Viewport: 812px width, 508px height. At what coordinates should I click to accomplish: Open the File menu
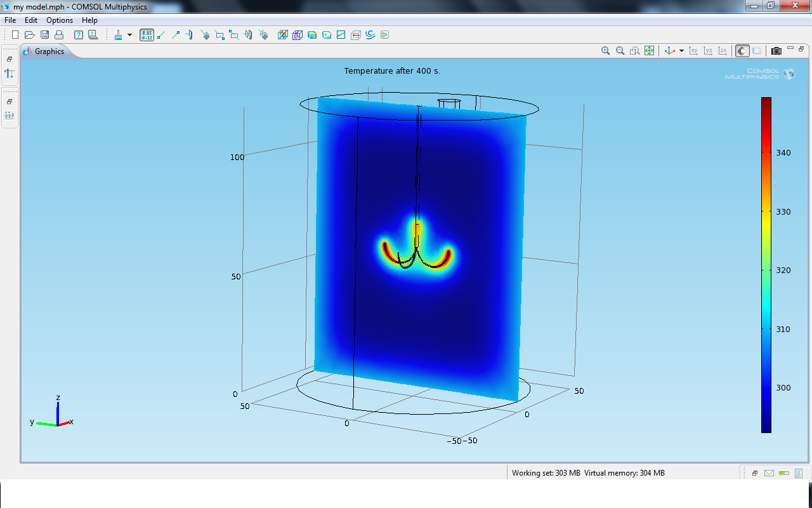point(10,20)
